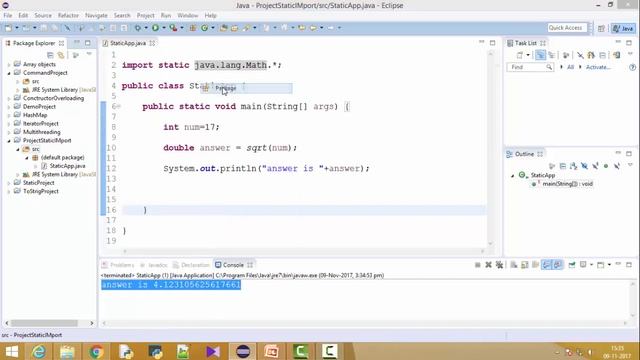Viewport: 640px width, 360px height.
Task: Click New Task icon in Task List
Action: coord(520,55)
